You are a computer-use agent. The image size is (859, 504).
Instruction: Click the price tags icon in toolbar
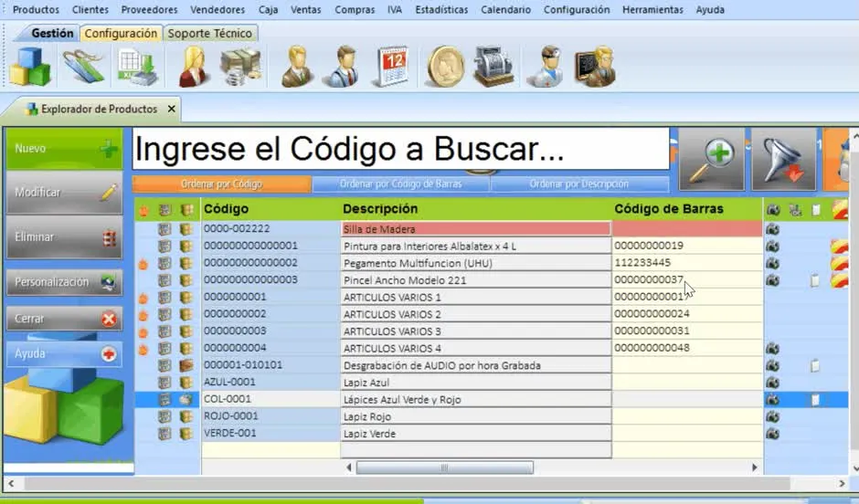(83, 67)
